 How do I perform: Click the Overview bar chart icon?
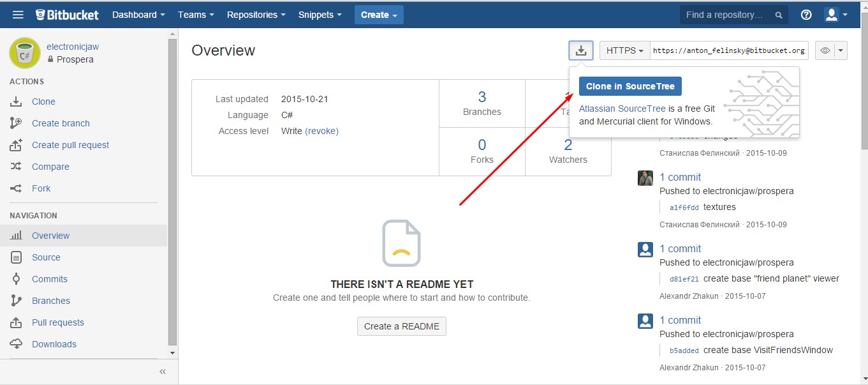point(17,236)
